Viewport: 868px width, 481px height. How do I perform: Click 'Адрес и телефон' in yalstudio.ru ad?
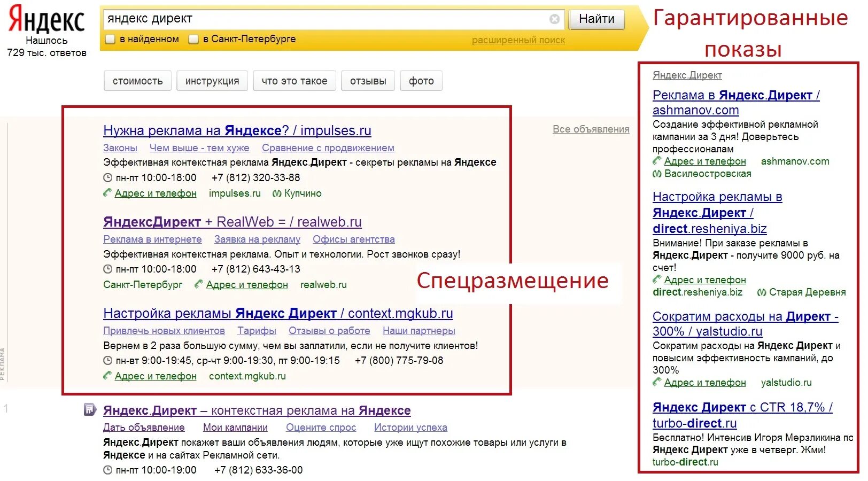click(705, 383)
